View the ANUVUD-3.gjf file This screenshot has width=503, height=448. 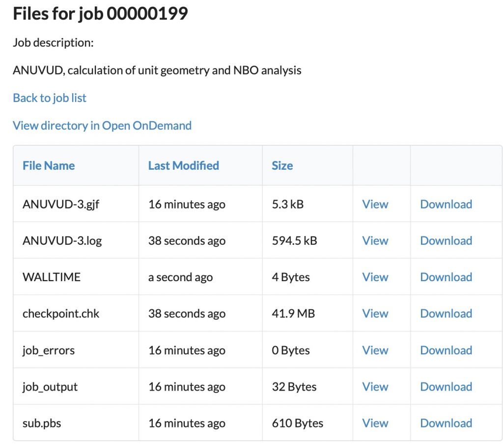tap(375, 204)
